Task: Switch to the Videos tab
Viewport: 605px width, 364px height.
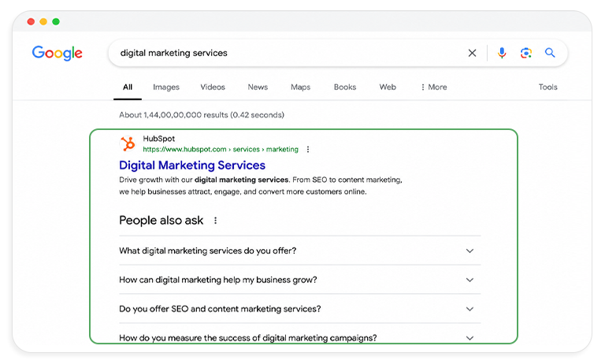Action: [x=213, y=87]
